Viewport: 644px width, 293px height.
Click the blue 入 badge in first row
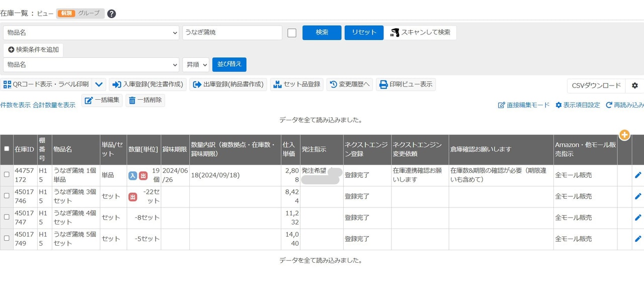(133, 175)
